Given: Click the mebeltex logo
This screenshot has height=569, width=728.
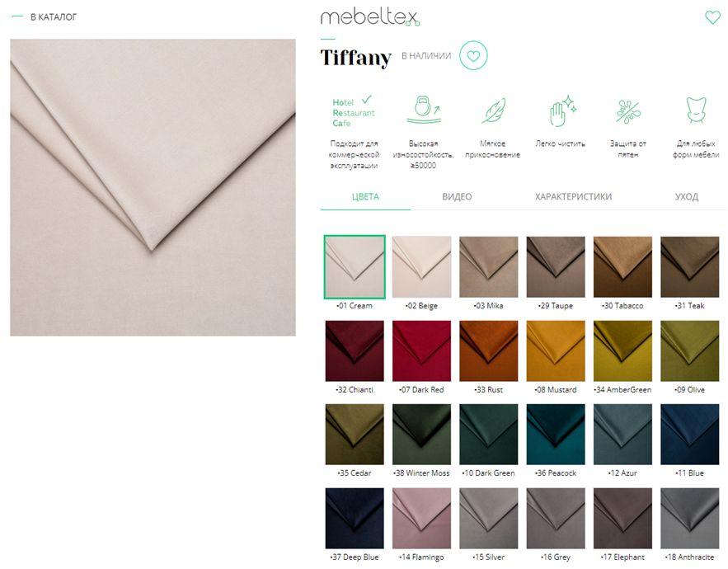Looking at the screenshot, I should 370,17.
